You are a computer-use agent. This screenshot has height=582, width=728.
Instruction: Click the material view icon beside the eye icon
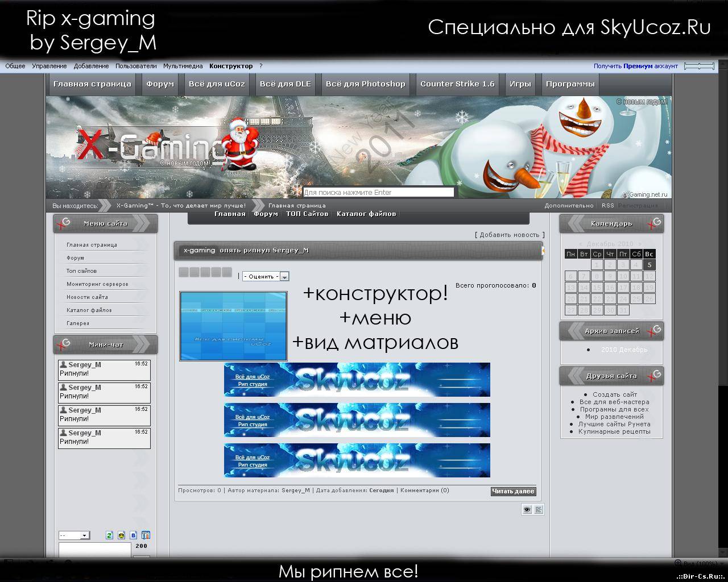(x=538, y=509)
